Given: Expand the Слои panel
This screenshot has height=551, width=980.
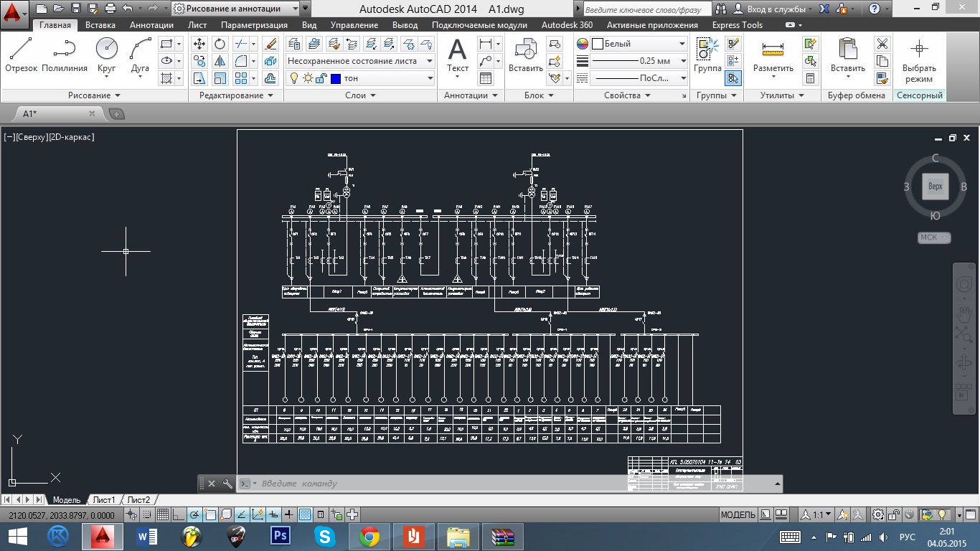Looking at the screenshot, I should tap(360, 95).
